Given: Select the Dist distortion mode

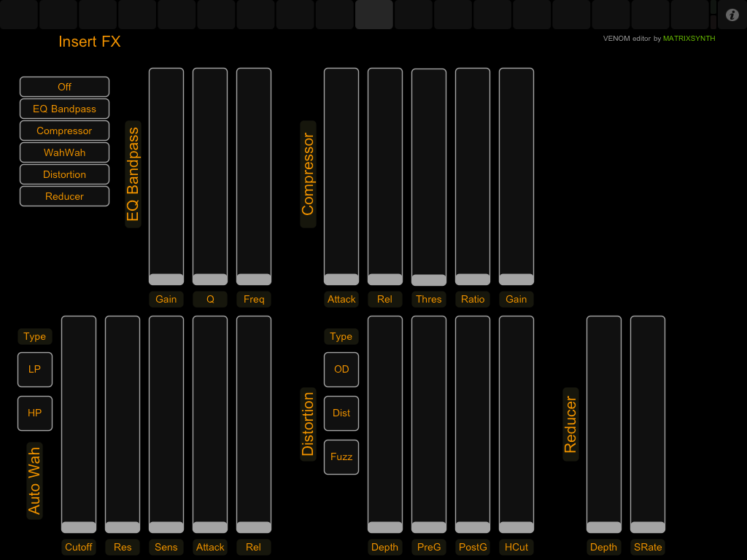Looking at the screenshot, I should tap(341, 413).
